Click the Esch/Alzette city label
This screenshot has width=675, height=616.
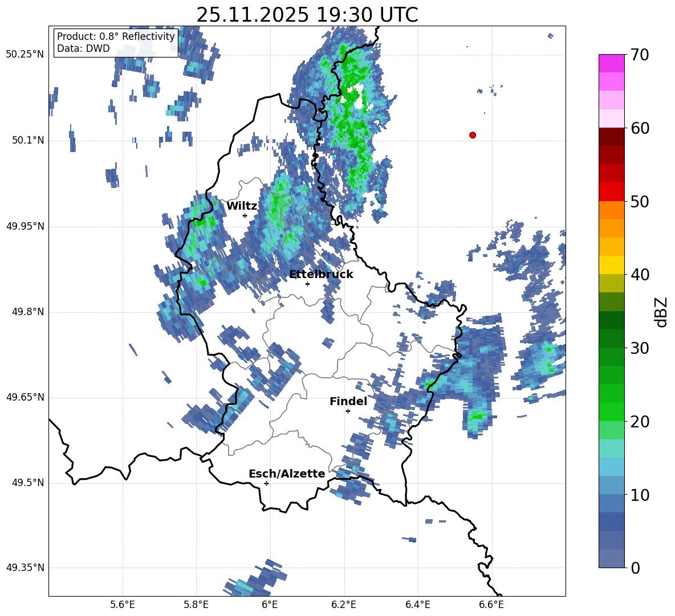(x=287, y=474)
